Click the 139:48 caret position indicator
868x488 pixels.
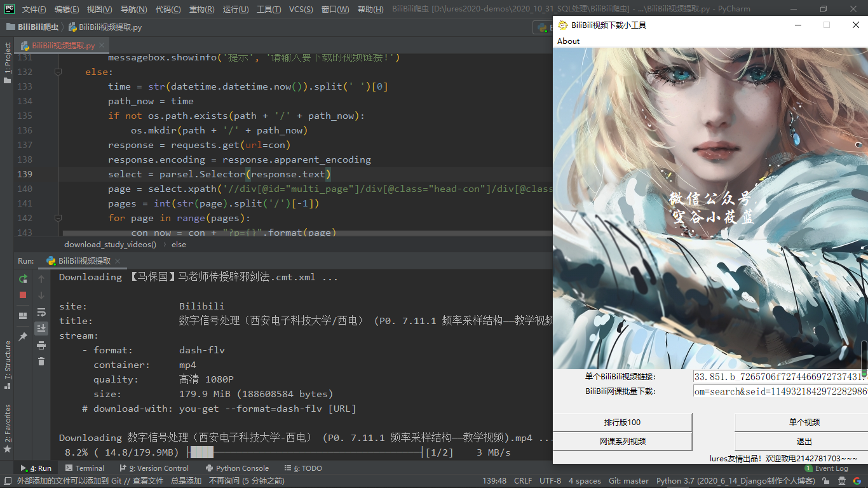point(494,481)
